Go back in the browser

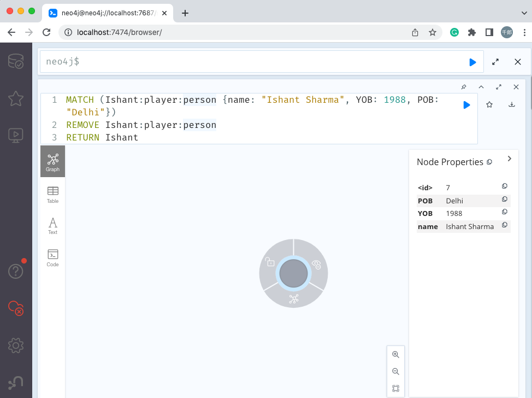point(11,32)
